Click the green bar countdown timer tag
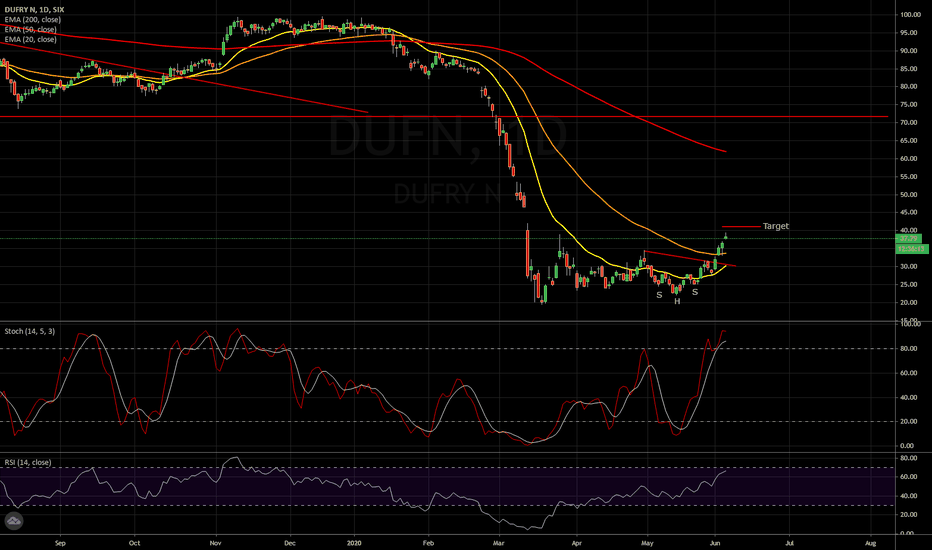 pyautogui.click(x=912, y=249)
